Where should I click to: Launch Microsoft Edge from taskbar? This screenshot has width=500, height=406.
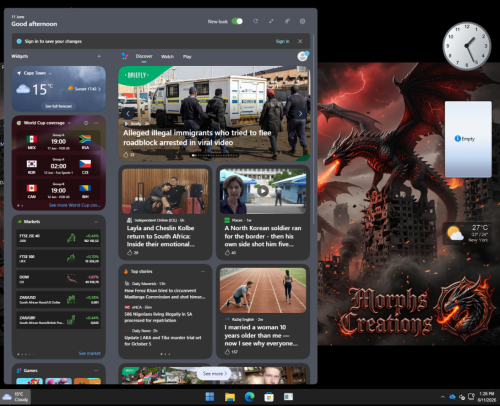(249, 397)
